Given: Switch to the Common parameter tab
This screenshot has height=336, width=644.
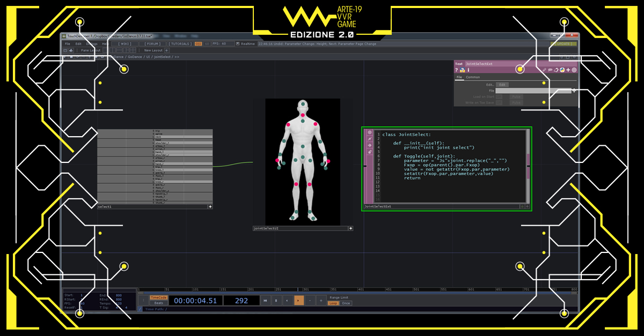Looking at the screenshot, I should click(473, 77).
